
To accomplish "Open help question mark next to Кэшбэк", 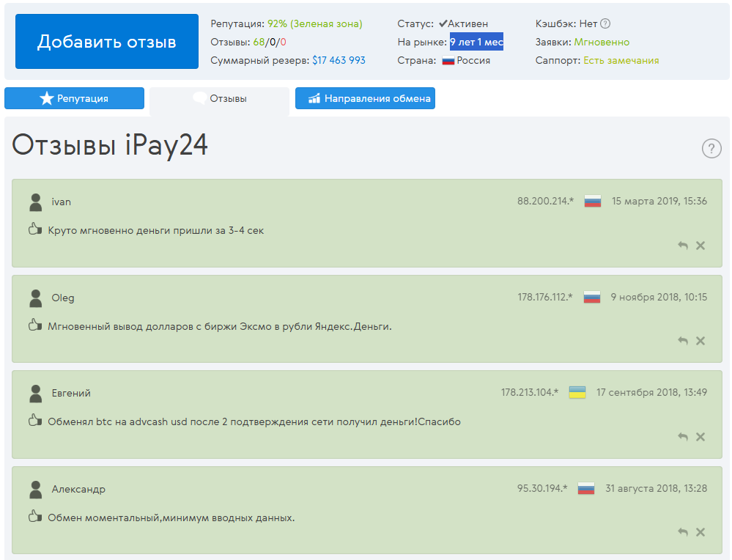I will coord(605,23).
